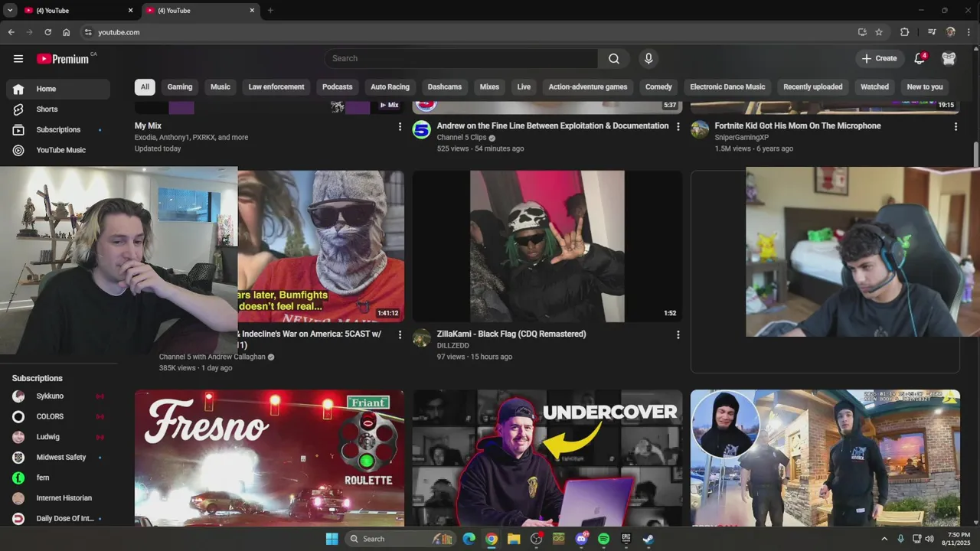The height and width of the screenshot is (551, 980).
Task: Go to browser home page
Action: 66,32
